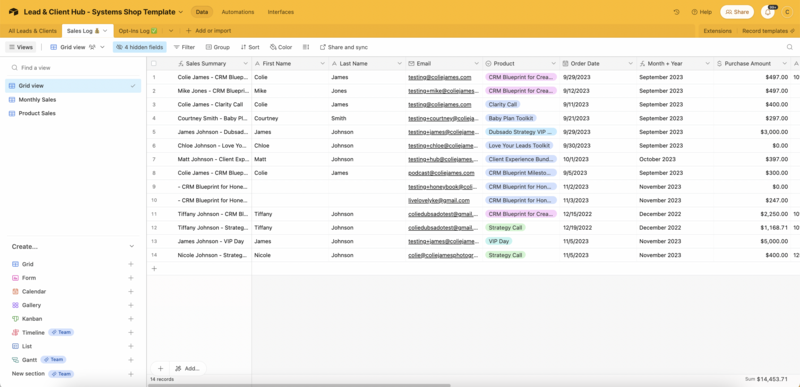
Task: Click the Share button
Action: 737,12
